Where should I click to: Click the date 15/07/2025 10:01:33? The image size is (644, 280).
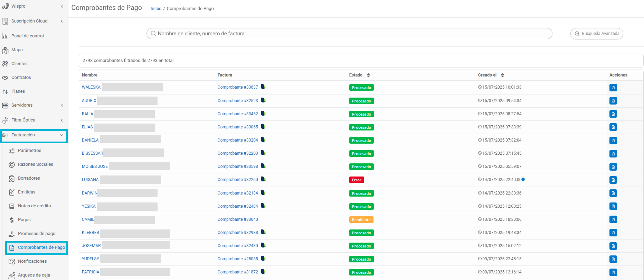pos(502,87)
